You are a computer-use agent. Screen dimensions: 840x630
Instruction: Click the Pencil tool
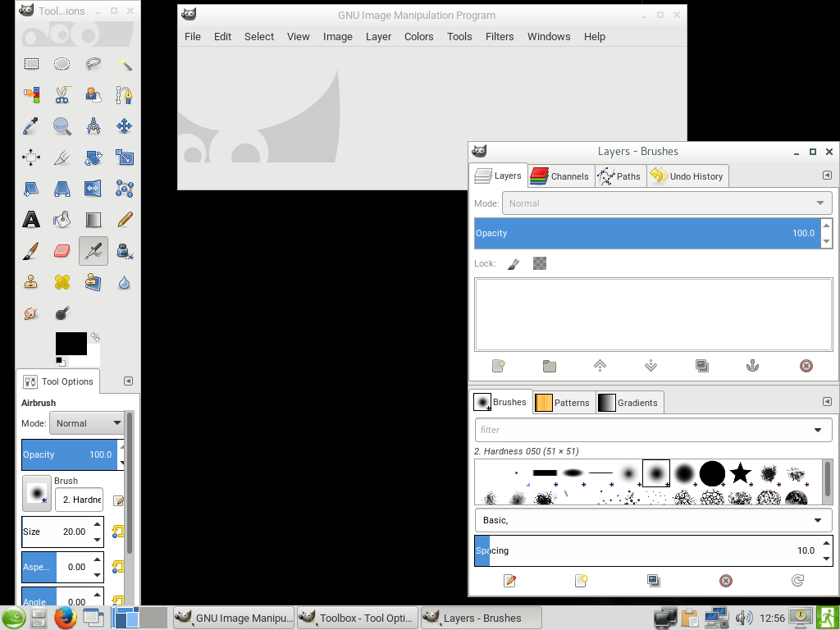pyautogui.click(x=124, y=220)
